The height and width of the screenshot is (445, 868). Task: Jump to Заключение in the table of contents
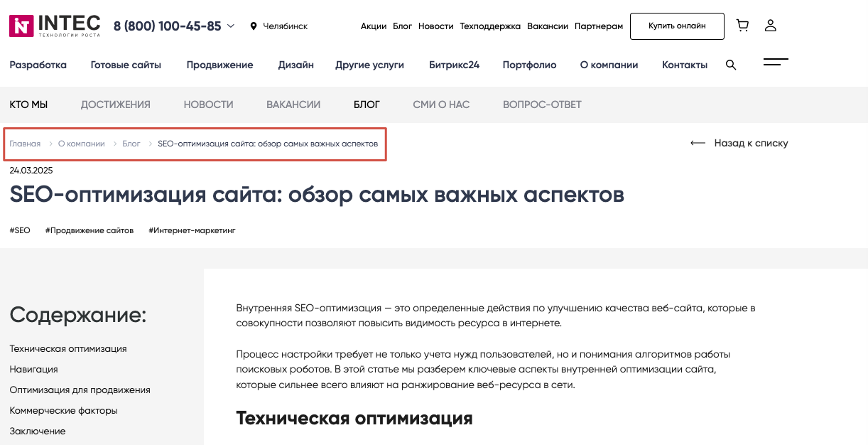pos(37,431)
